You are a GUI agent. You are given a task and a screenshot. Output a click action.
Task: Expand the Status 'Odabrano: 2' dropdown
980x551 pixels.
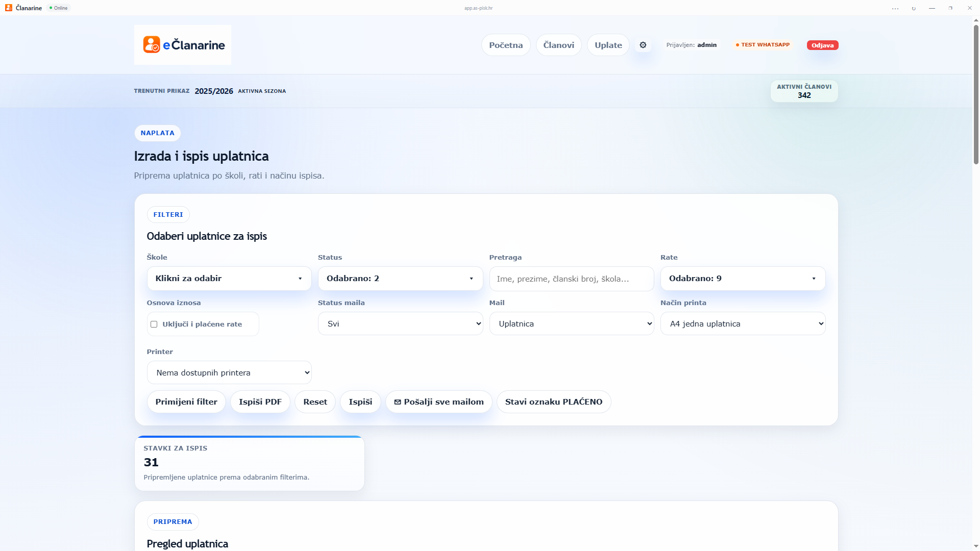[400, 279]
